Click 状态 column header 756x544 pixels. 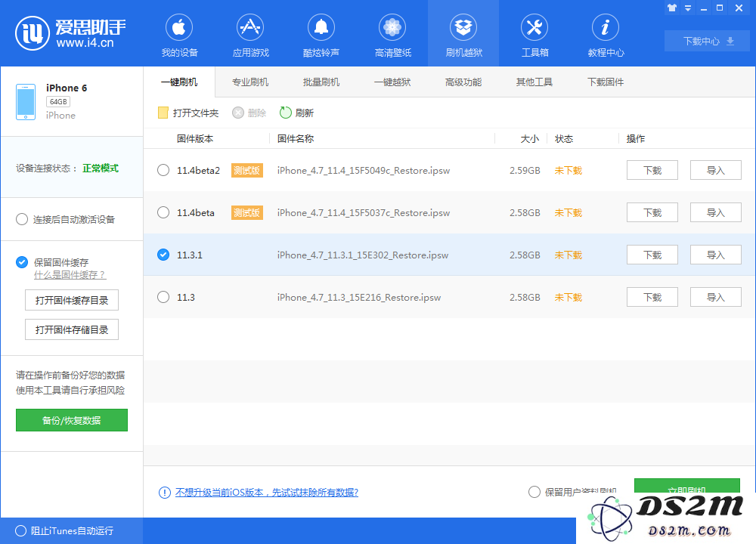point(564,139)
